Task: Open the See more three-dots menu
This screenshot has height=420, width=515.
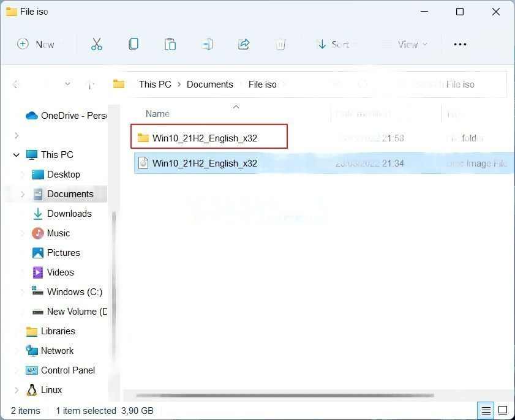Action: pos(460,44)
